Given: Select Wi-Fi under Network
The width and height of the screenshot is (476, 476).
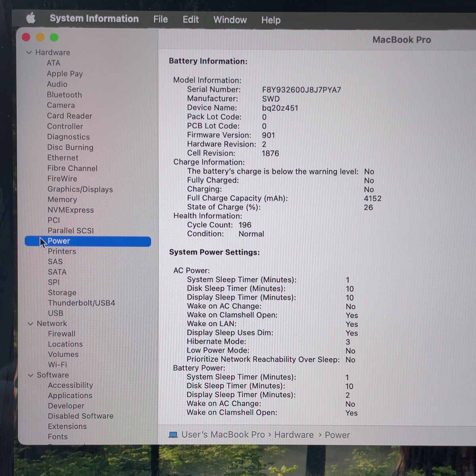Looking at the screenshot, I should pos(58,365).
